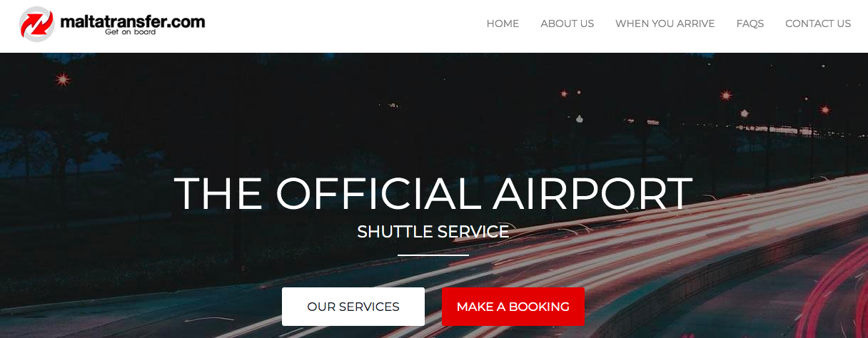Click the red MAKE A BOOKING button
The height and width of the screenshot is (338, 868).
point(513,307)
